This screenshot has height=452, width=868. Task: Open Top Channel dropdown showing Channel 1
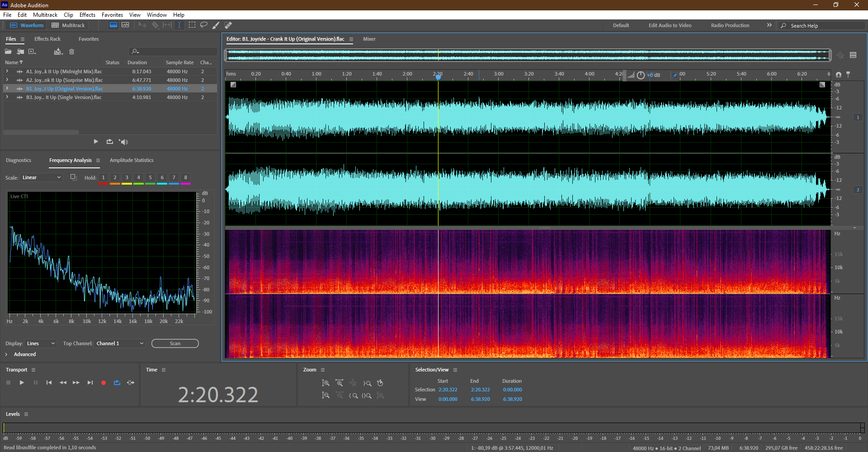click(x=120, y=343)
